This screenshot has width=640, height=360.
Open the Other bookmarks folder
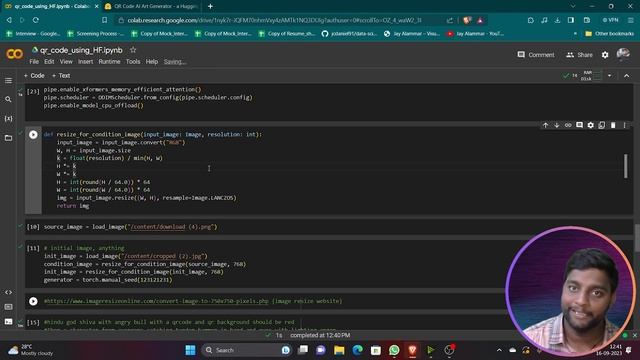coord(609,33)
